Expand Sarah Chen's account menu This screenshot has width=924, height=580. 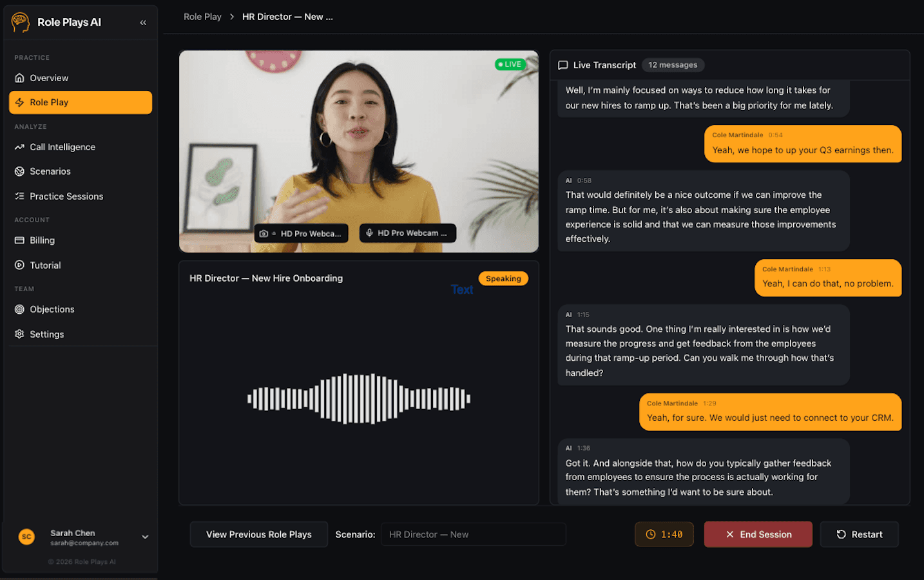click(145, 536)
